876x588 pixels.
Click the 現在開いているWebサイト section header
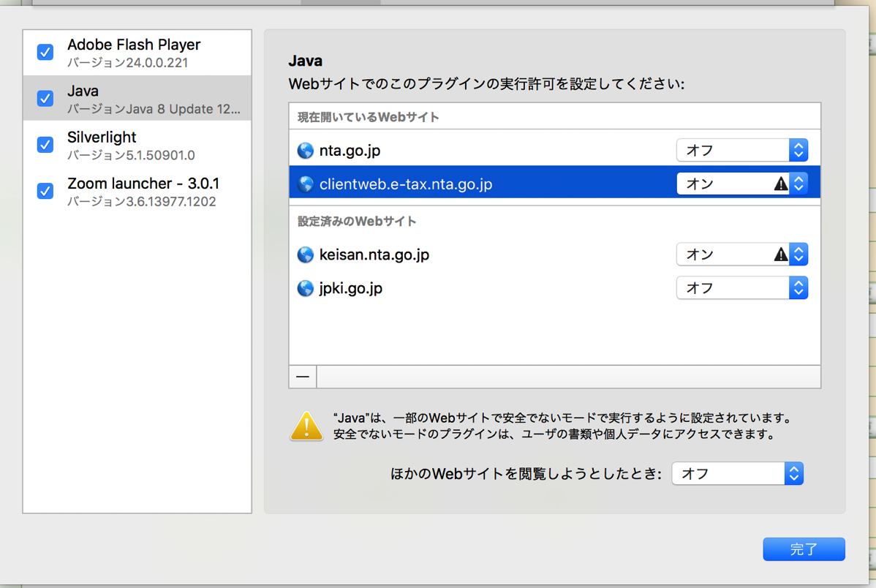tap(368, 117)
